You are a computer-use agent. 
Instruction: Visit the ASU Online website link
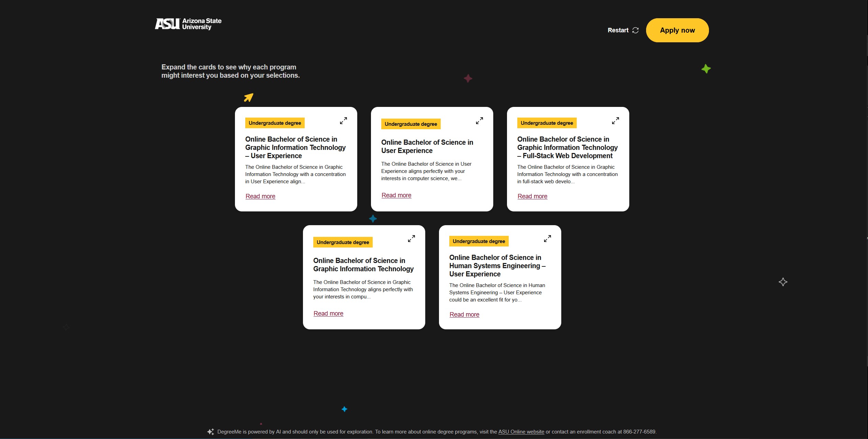521,432
